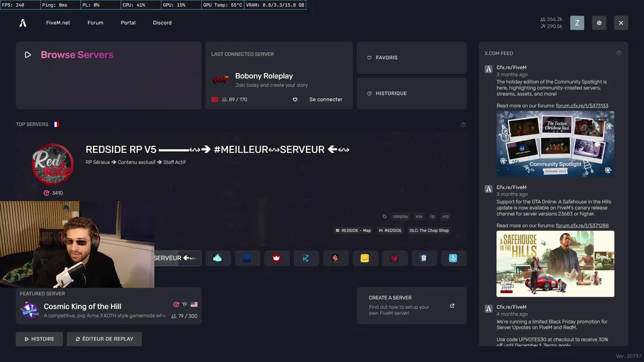Click the Redside server logo
The width and height of the screenshot is (644, 362).
[x=53, y=164]
